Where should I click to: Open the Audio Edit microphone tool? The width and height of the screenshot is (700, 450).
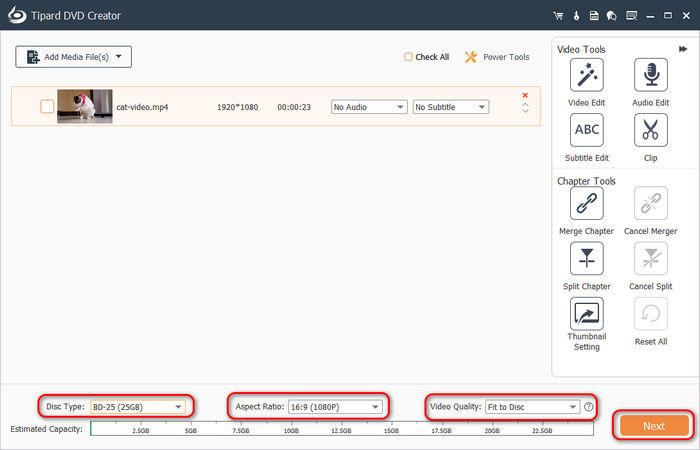click(x=650, y=75)
